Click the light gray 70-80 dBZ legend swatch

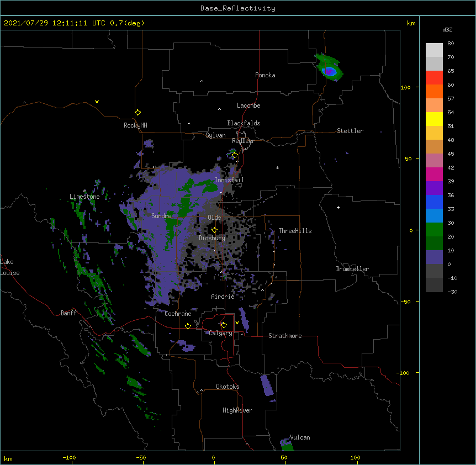tap(434, 50)
